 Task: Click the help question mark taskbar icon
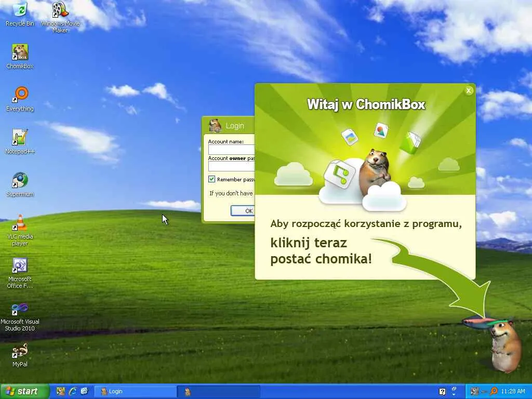[442, 392]
